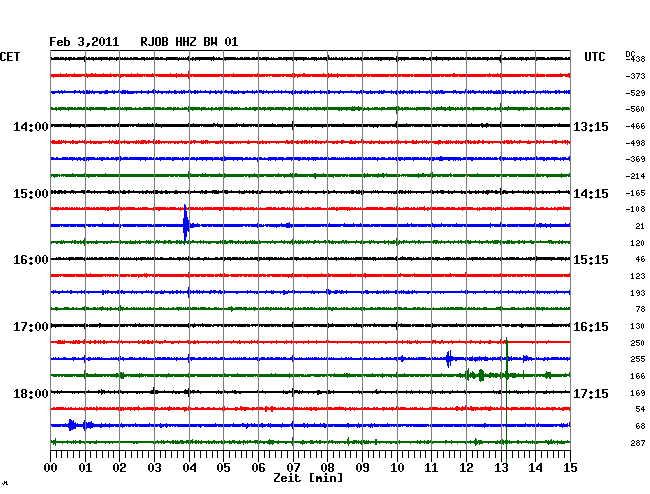
Task: Click the 06 minute axis label
Action: click(258, 468)
